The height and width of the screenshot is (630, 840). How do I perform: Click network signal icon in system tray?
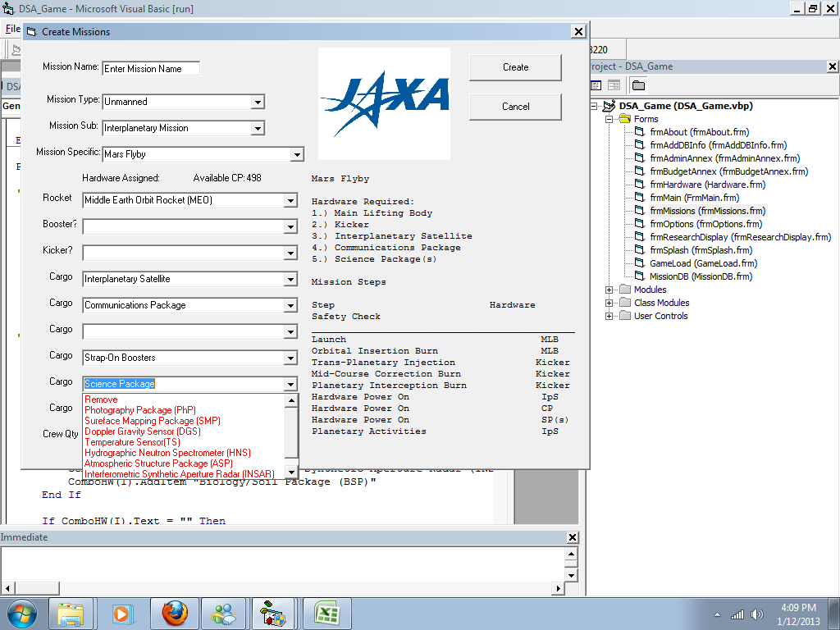click(x=737, y=614)
